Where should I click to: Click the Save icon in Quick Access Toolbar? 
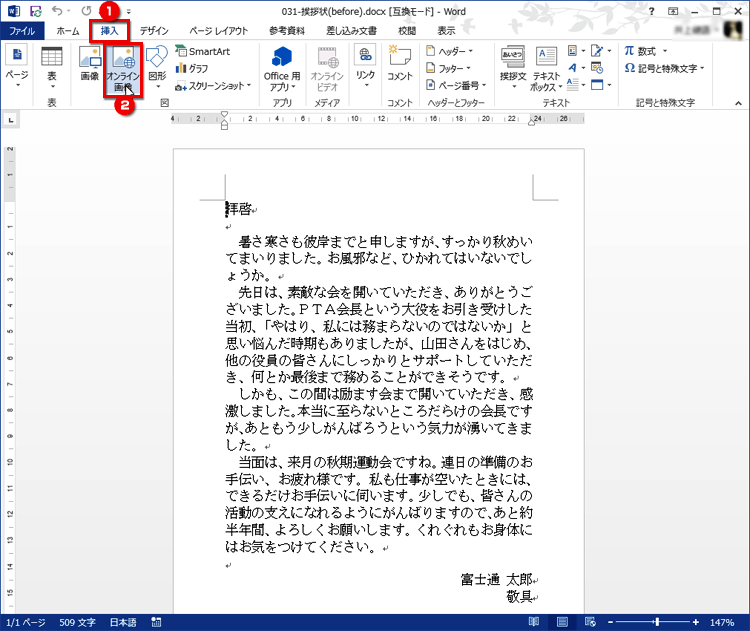point(35,11)
